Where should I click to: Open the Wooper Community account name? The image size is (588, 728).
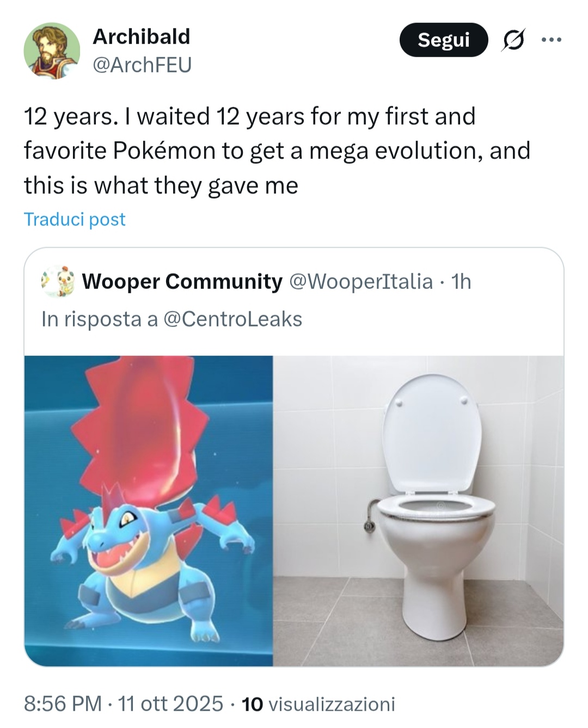pyautogui.click(x=182, y=281)
